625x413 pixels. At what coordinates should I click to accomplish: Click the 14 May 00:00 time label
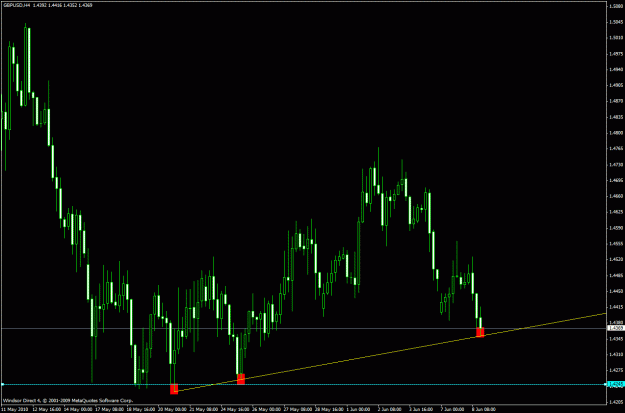78,409
